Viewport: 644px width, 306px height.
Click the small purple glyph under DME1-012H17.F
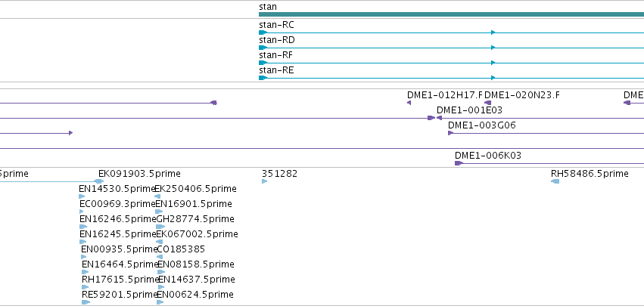click(x=409, y=103)
